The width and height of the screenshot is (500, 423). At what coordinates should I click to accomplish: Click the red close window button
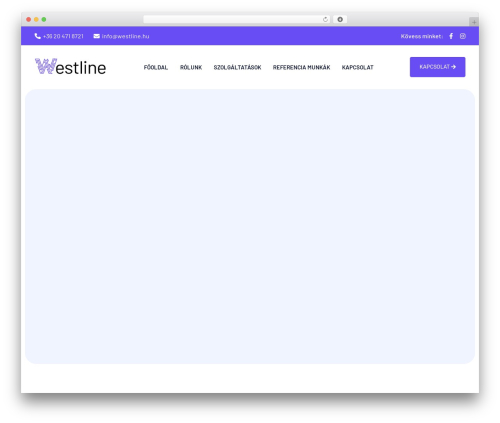click(x=29, y=19)
